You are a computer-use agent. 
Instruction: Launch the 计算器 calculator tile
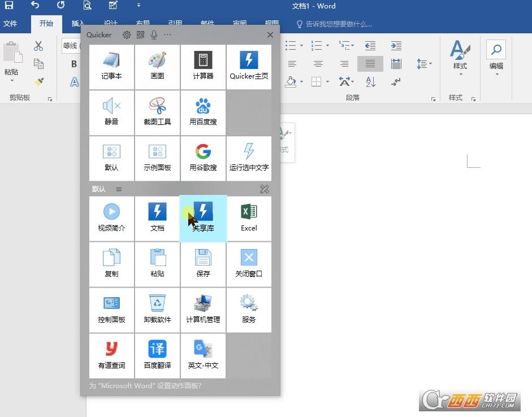(x=203, y=67)
